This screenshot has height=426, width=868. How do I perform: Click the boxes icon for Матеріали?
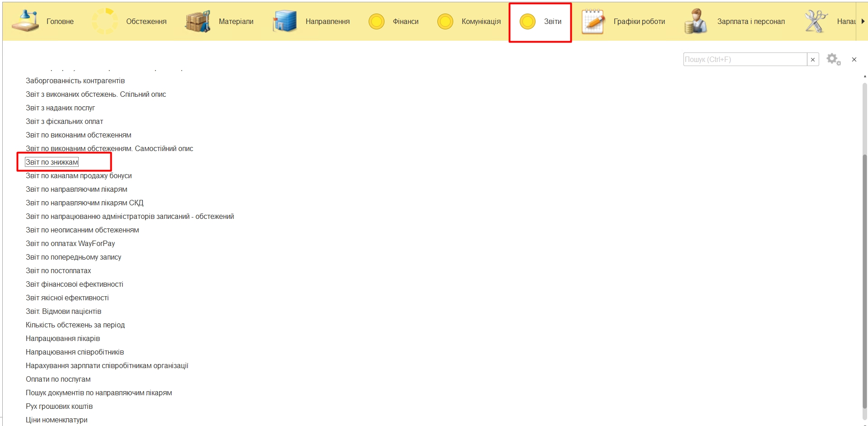click(x=198, y=21)
